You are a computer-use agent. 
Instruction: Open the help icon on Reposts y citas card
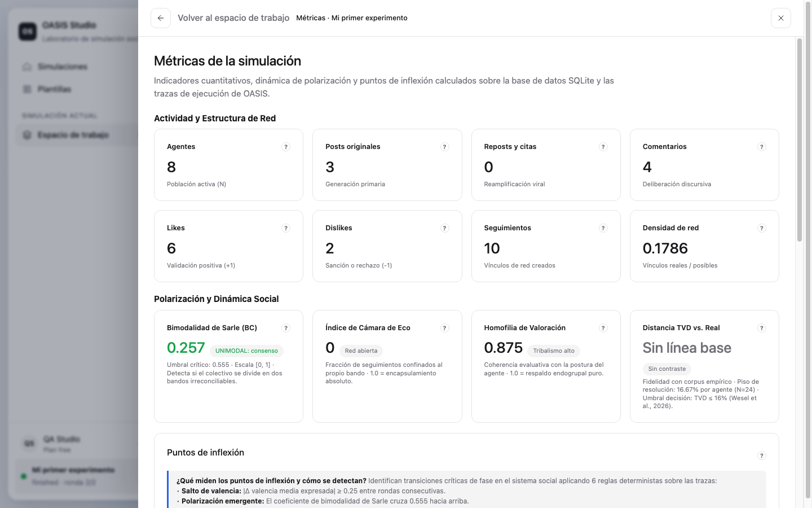coord(603,147)
